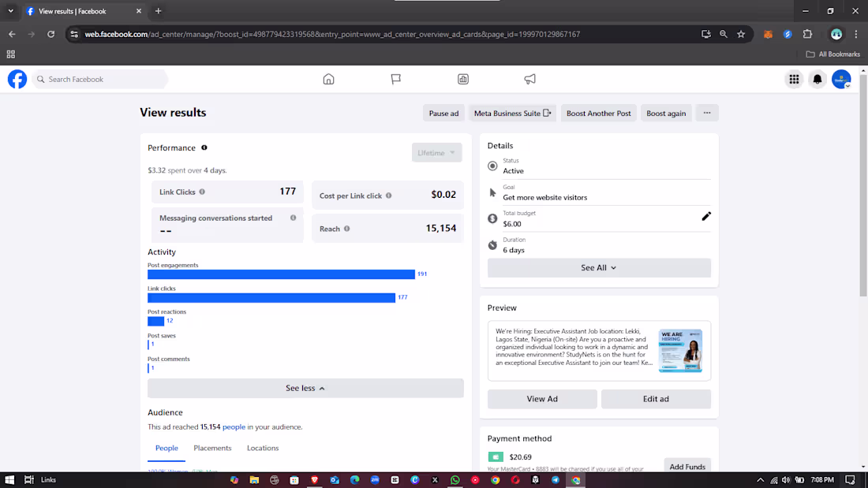Open Windows Start menu
The height and width of the screenshot is (488, 868).
[x=9, y=479]
